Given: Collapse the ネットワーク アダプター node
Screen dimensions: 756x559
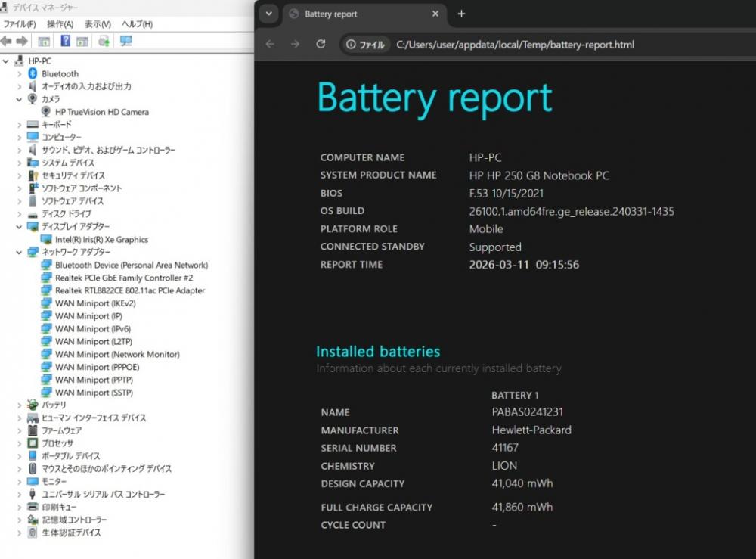Looking at the screenshot, I should [20, 253].
